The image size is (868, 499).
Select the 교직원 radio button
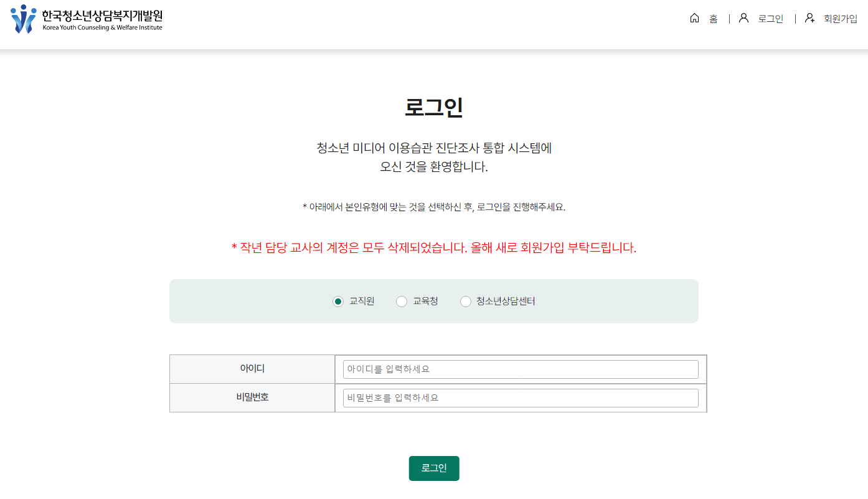pyautogui.click(x=337, y=301)
